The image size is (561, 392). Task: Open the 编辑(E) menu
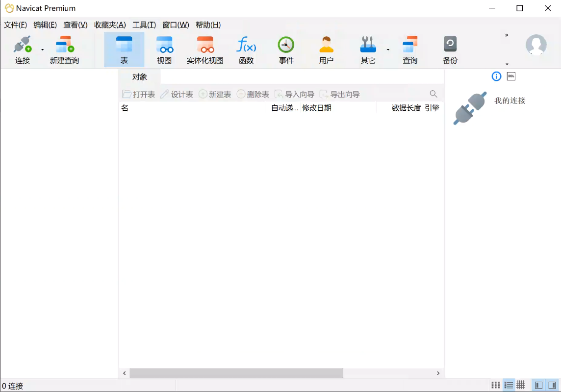tap(45, 24)
